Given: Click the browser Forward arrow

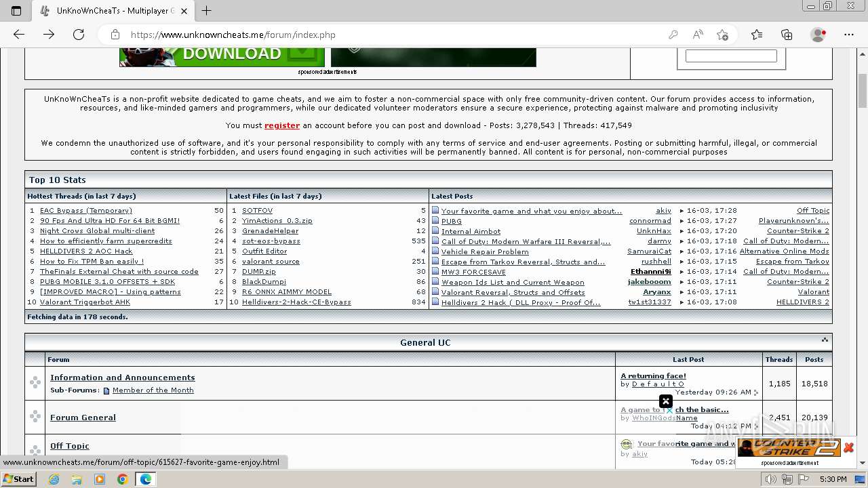Looking at the screenshot, I should pyautogui.click(x=49, y=35).
